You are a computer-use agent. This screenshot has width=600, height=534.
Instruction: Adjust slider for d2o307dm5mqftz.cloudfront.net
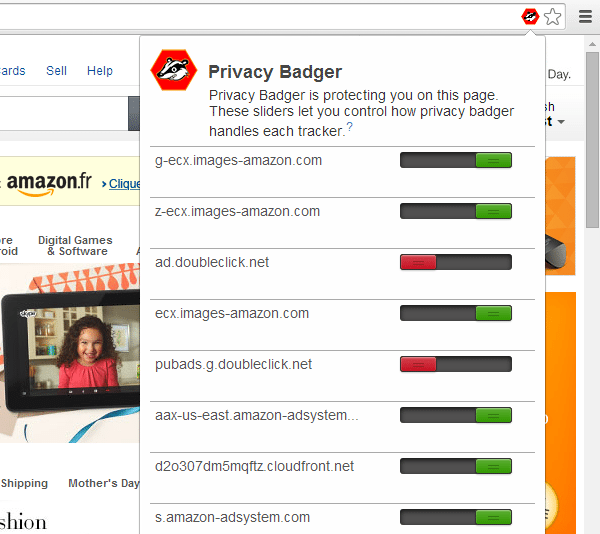(x=456, y=466)
